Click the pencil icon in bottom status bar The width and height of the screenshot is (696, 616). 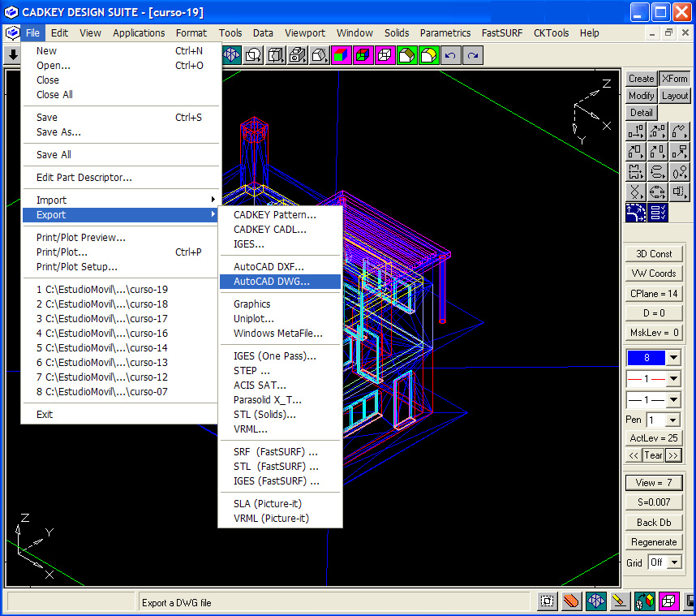(621, 601)
